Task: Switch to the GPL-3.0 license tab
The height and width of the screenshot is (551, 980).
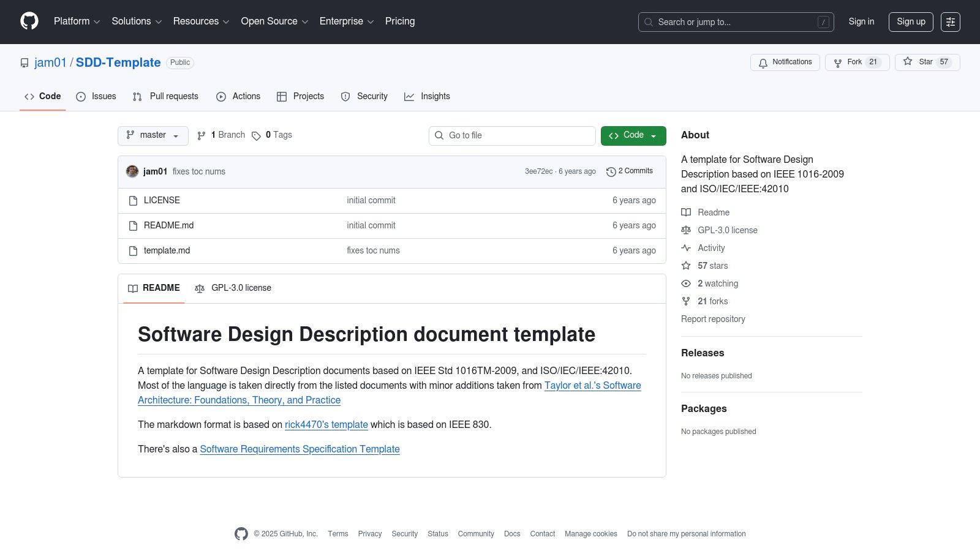Action: pyautogui.click(x=233, y=288)
